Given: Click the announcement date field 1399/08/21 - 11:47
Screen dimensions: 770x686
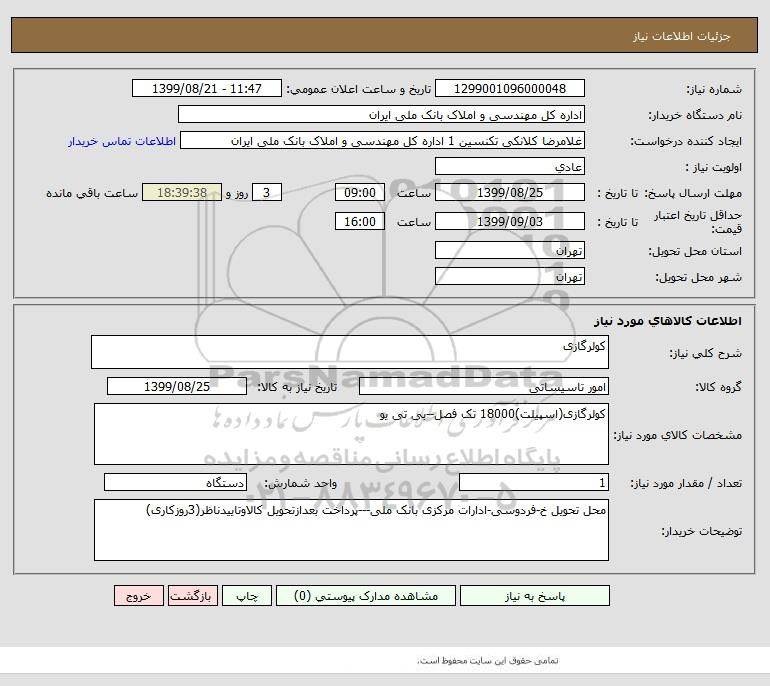Looking at the screenshot, I should click(207, 88).
